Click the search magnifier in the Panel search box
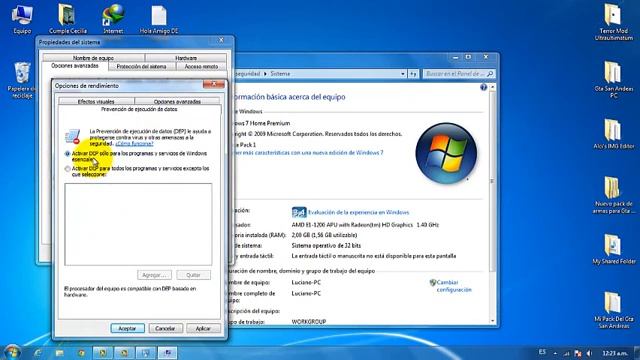Image resolution: width=640 pixels, height=360 pixels. coord(490,73)
